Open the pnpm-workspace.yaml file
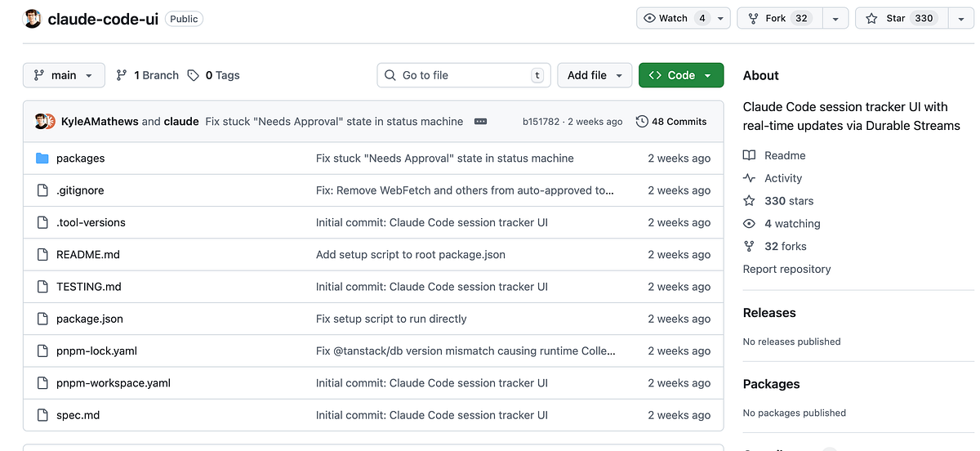This screenshot has width=980, height=451. 114,383
